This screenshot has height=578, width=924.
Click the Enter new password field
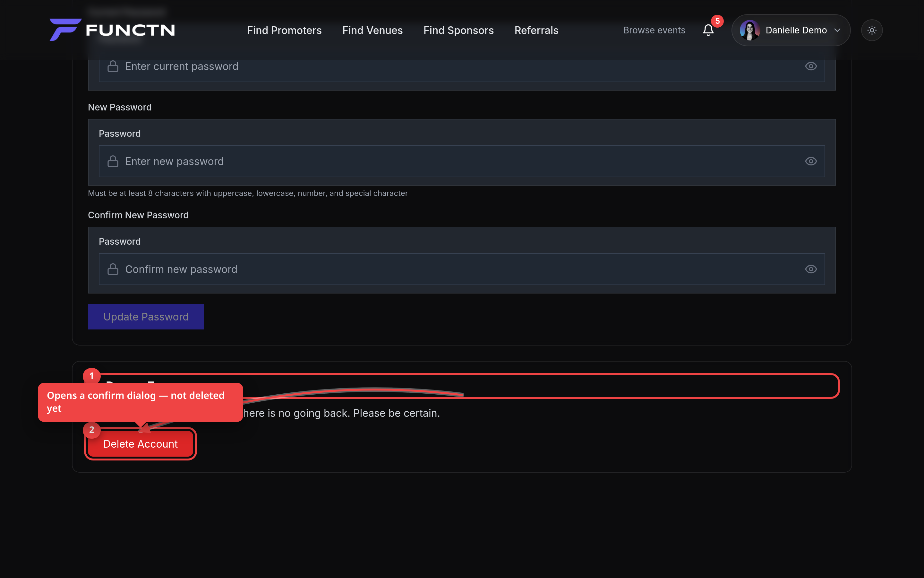point(462,161)
